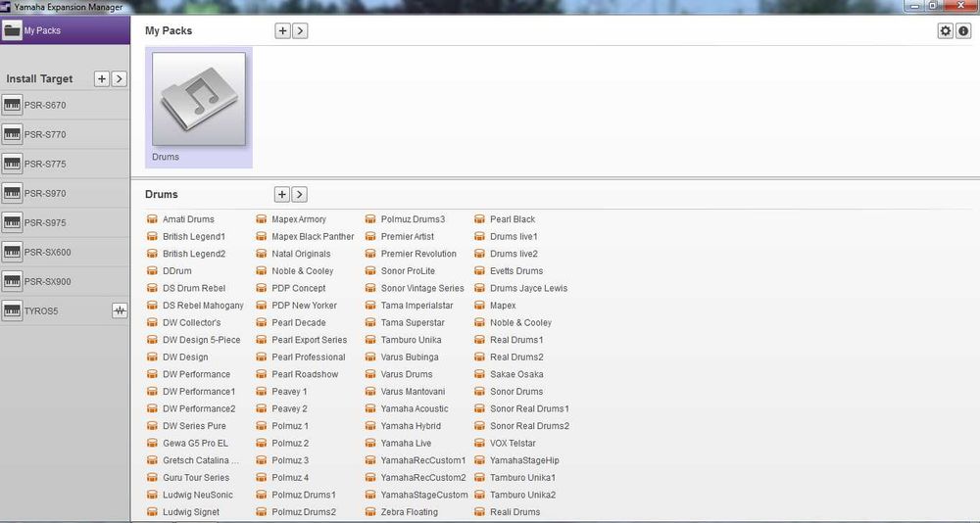
Task: Select the My Packs sidebar item
Action: [x=65, y=30]
